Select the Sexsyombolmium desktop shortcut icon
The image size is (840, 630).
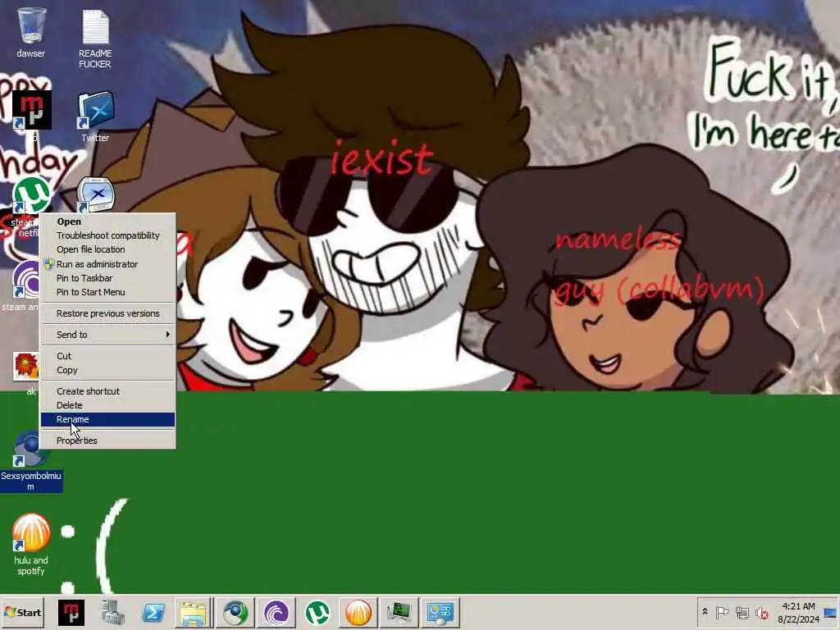[x=31, y=449]
